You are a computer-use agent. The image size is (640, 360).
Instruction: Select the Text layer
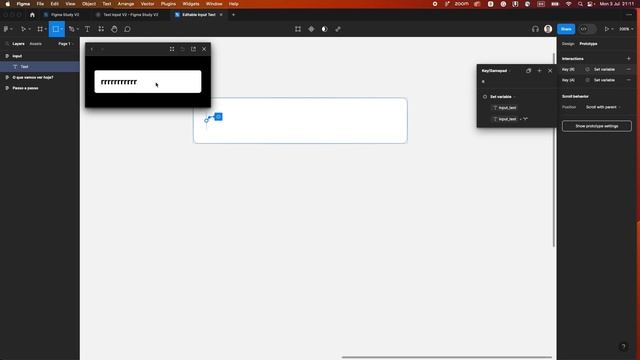[40, 67]
